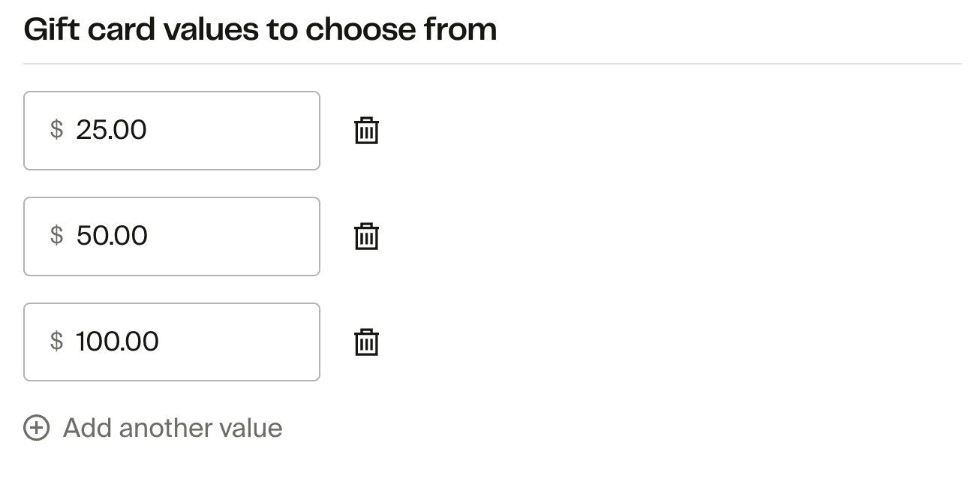Screen dimensions: 980x497
Task: Place cursor on the 100.00 amount text
Action: 117,342
